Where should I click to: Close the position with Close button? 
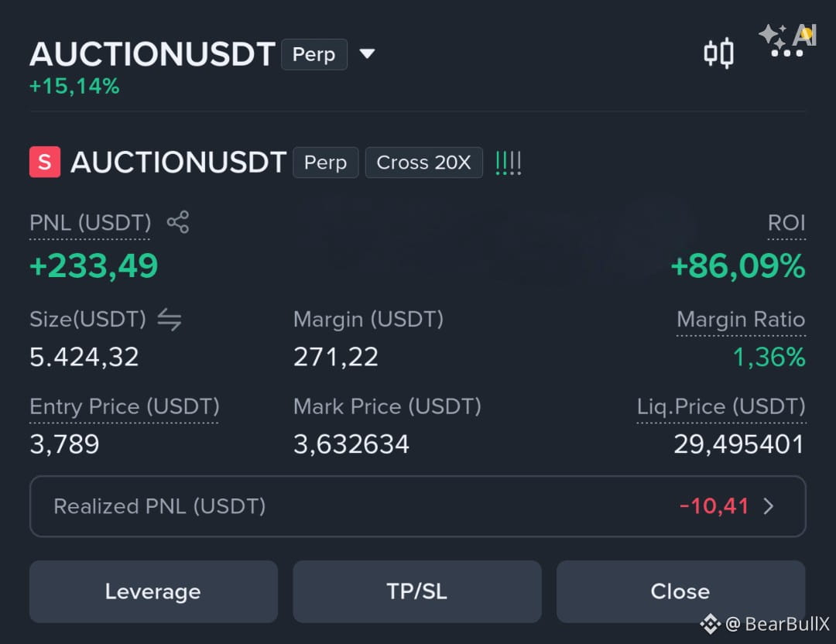[x=680, y=591]
